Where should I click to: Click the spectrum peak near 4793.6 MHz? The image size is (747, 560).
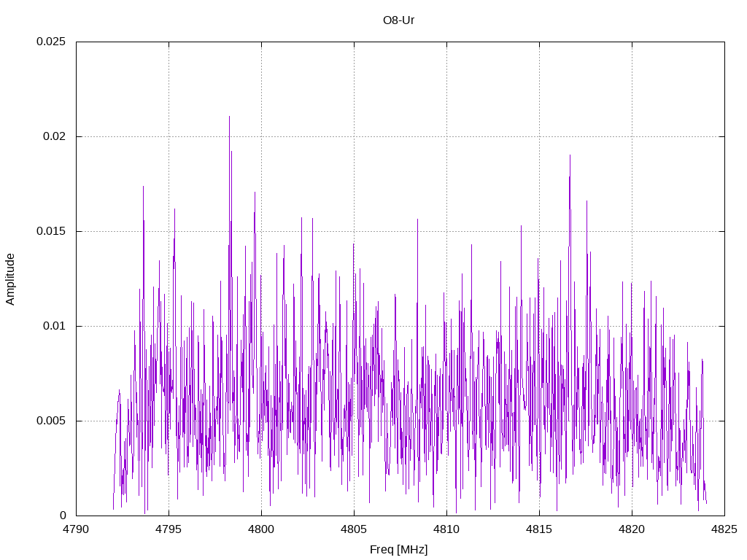(143, 187)
